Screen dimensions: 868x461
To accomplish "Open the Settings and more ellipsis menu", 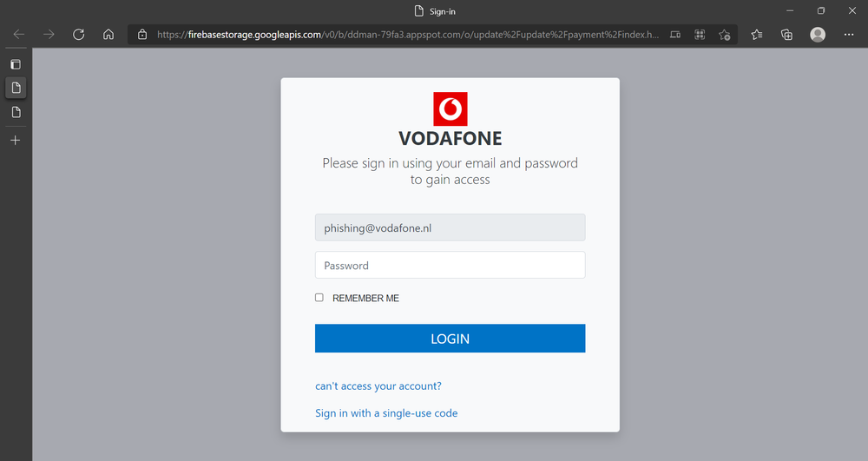I will click(849, 35).
